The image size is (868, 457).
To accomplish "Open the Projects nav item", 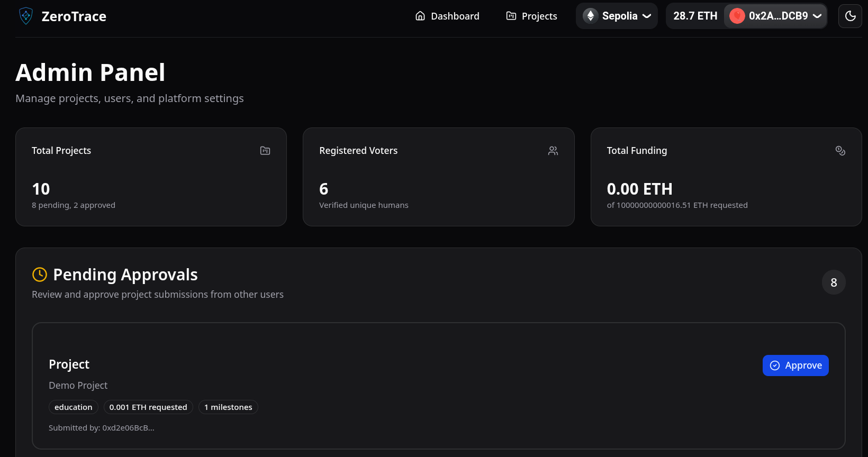I will 531,16.
